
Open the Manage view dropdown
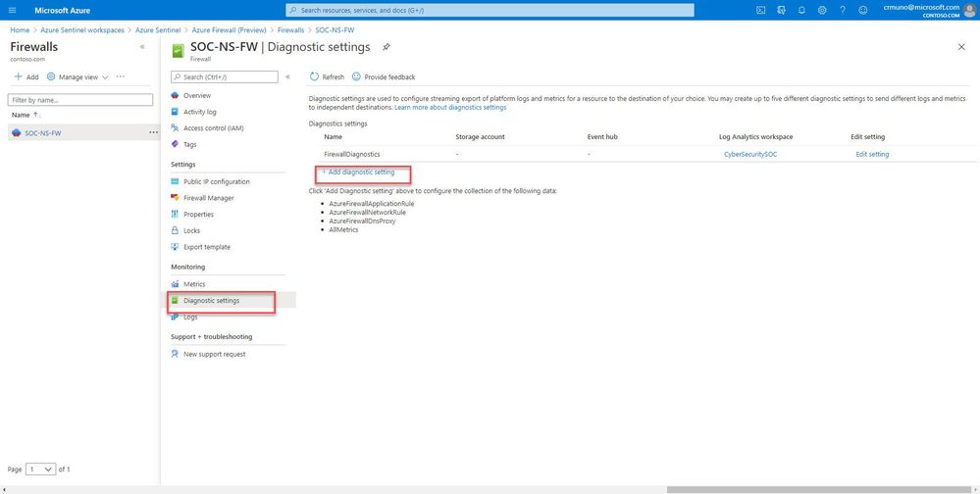pos(77,76)
